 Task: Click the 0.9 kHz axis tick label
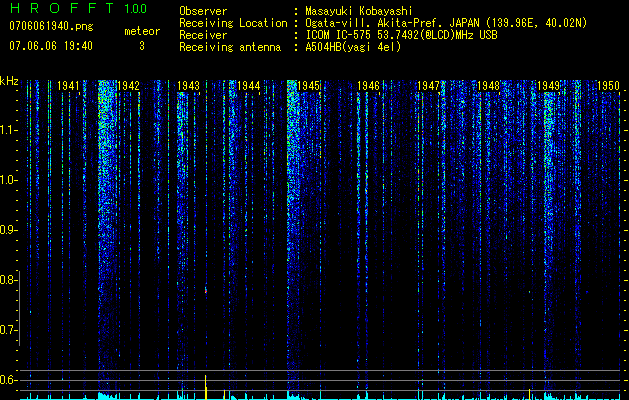(7, 230)
